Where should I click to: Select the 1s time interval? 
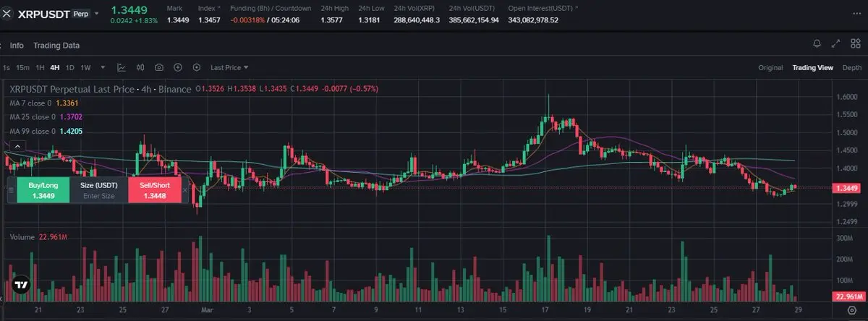coord(7,68)
